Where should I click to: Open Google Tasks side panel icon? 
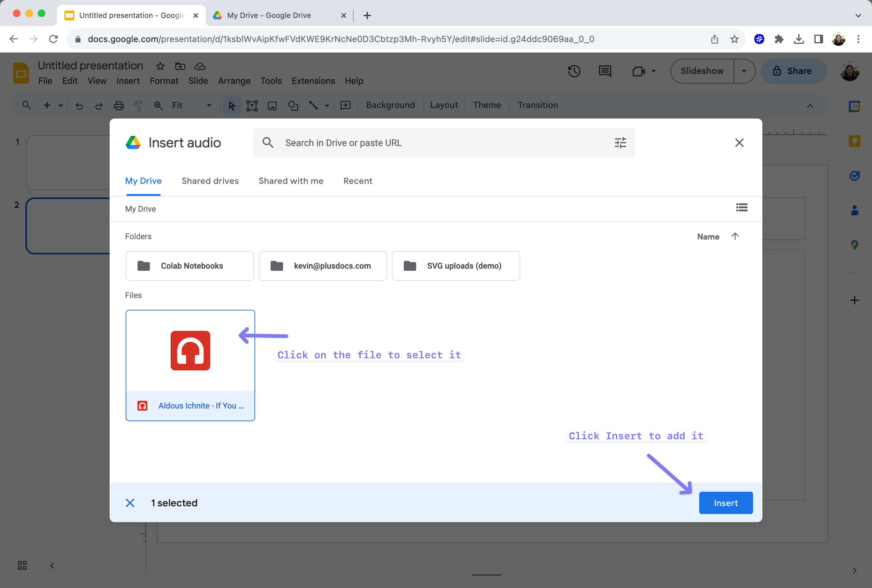[854, 175]
